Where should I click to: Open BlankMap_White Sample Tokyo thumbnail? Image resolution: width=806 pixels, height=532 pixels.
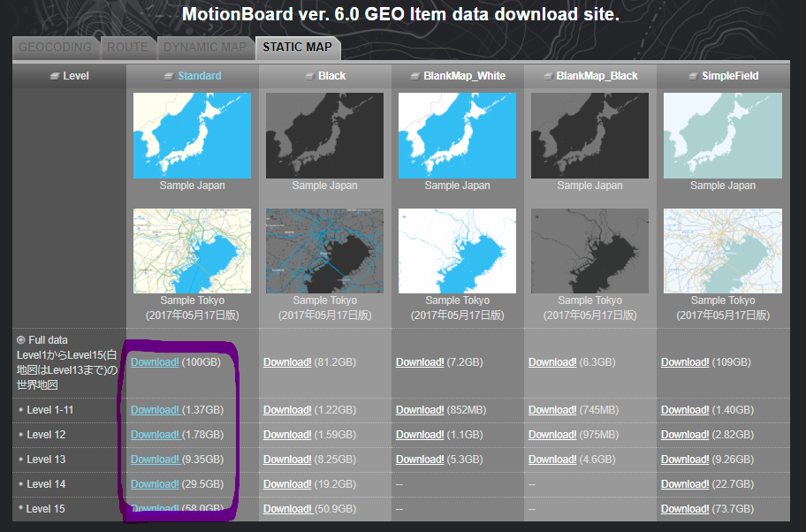[x=457, y=251]
